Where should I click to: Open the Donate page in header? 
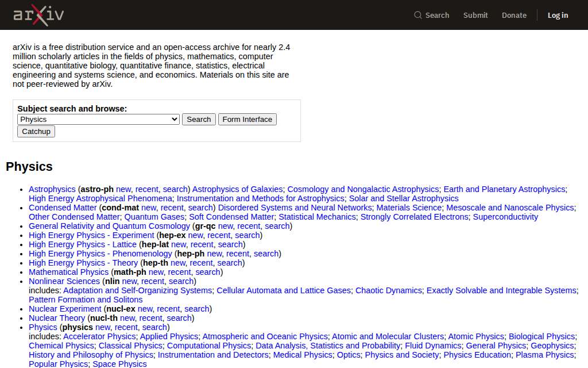pos(514,16)
